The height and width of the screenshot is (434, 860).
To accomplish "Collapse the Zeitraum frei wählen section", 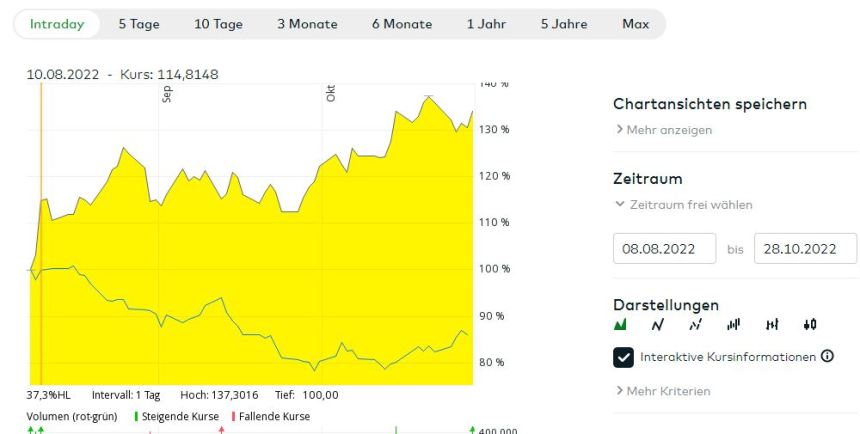I will pyautogui.click(x=684, y=205).
